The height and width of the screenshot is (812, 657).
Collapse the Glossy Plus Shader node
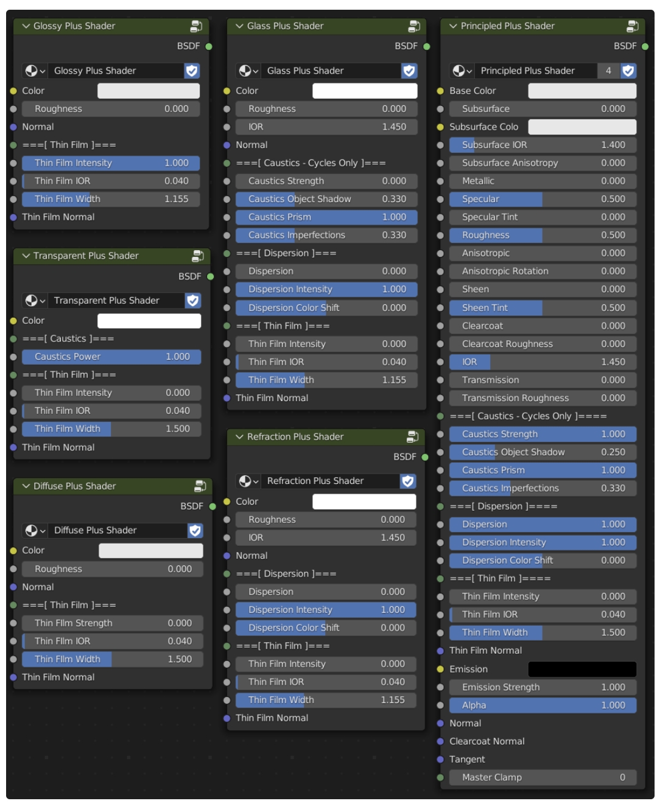coord(26,26)
